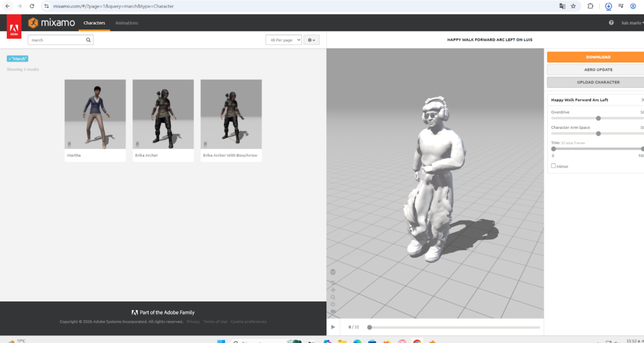This screenshot has height=343, width=644.
Task: Open the Cookie preferences link
Action: click(248, 322)
